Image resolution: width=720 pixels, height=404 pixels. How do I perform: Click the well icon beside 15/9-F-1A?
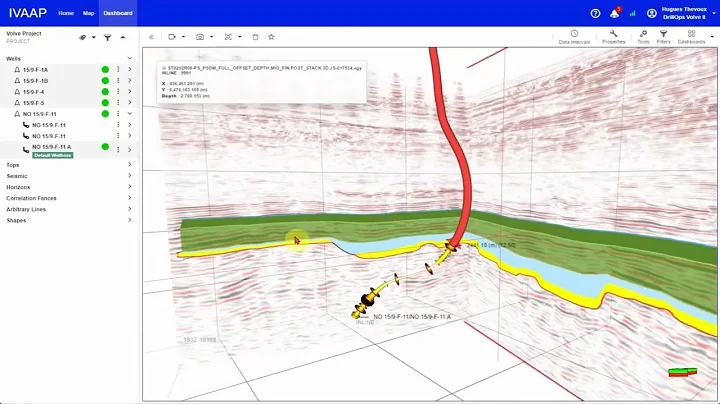(17, 70)
